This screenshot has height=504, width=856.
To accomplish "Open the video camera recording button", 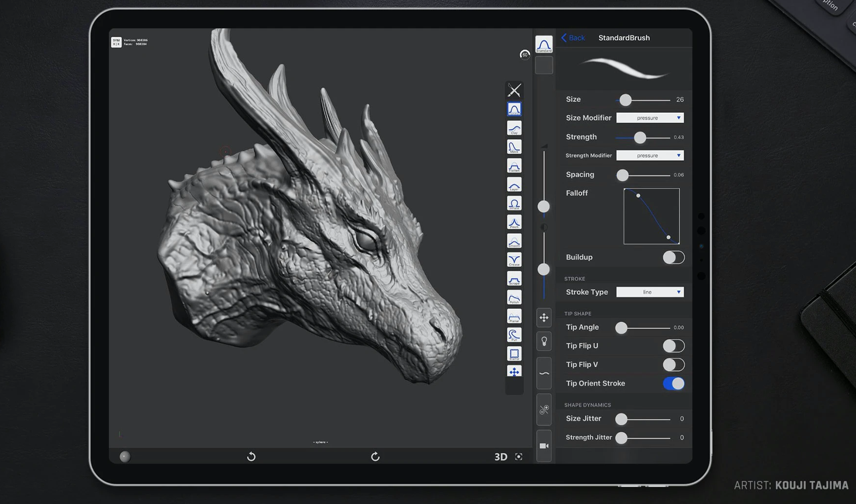I will tap(543, 446).
